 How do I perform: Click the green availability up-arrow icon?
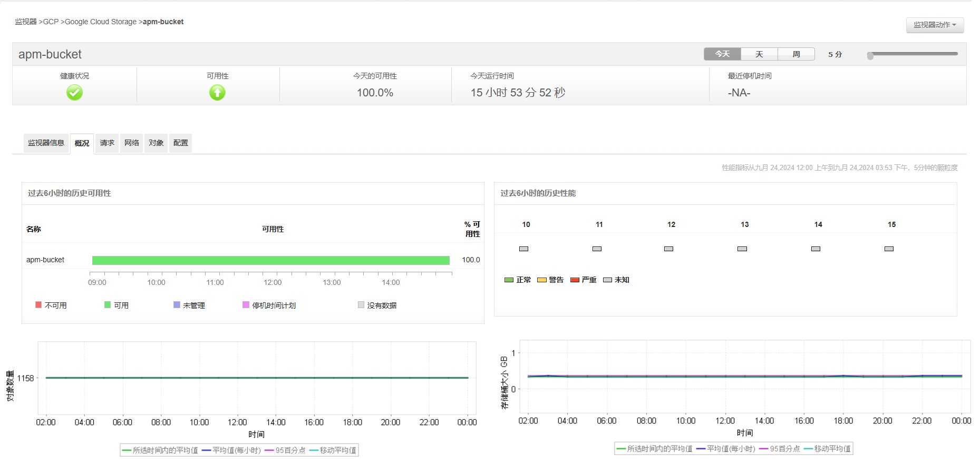tap(217, 93)
